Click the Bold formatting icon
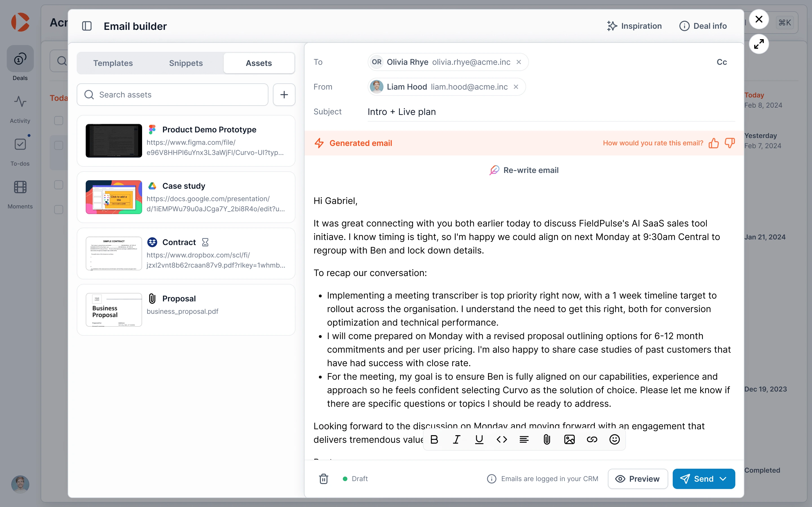 (x=434, y=439)
